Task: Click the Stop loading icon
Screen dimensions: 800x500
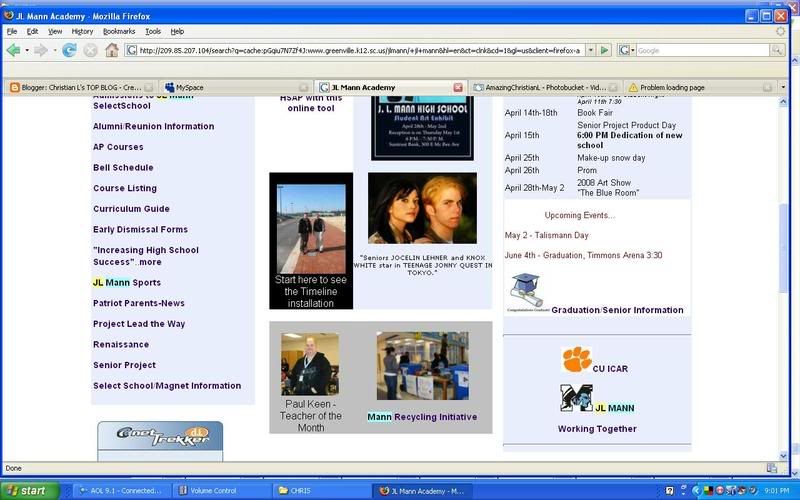Action: click(x=90, y=50)
